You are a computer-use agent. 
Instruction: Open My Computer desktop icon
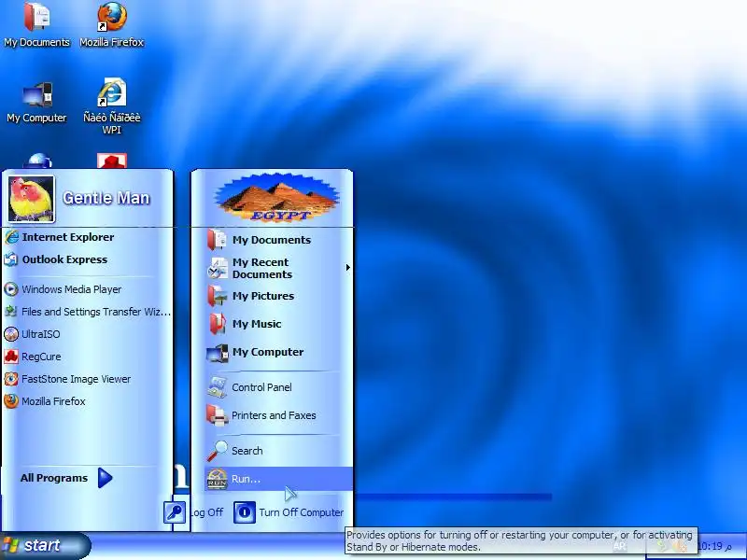pyautogui.click(x=36, y=102)
